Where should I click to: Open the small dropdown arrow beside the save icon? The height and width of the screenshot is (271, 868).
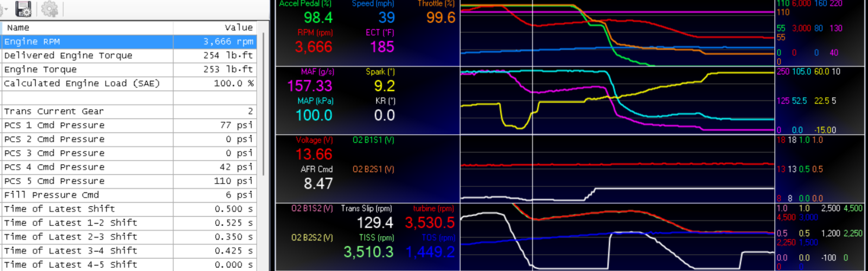coord(6,9)
